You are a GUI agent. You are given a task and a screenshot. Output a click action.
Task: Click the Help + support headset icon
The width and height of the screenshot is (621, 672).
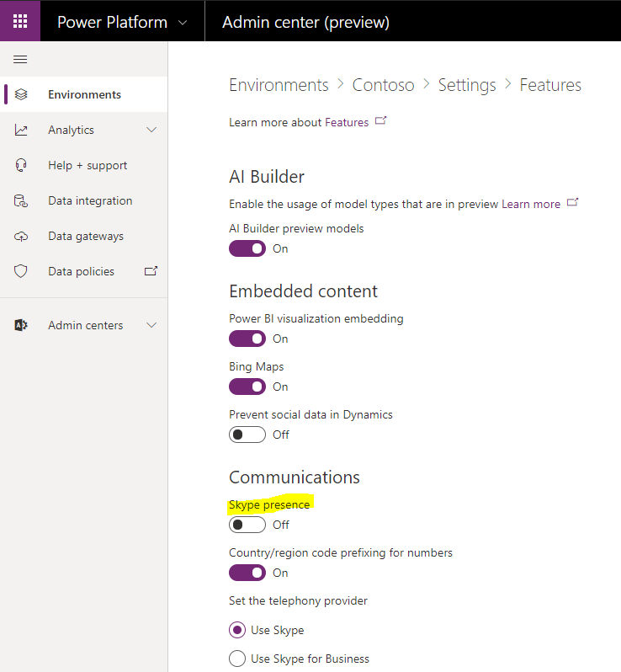[x=21, y=165]
